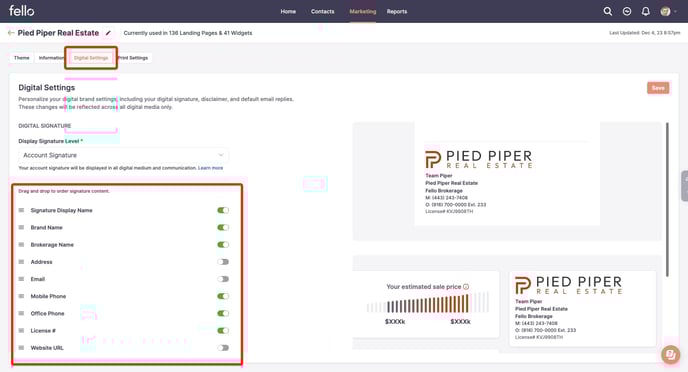Open the Display Signature Level dropdown
The height and width of the screenshot is (372, 688).
tap(123, 155)
